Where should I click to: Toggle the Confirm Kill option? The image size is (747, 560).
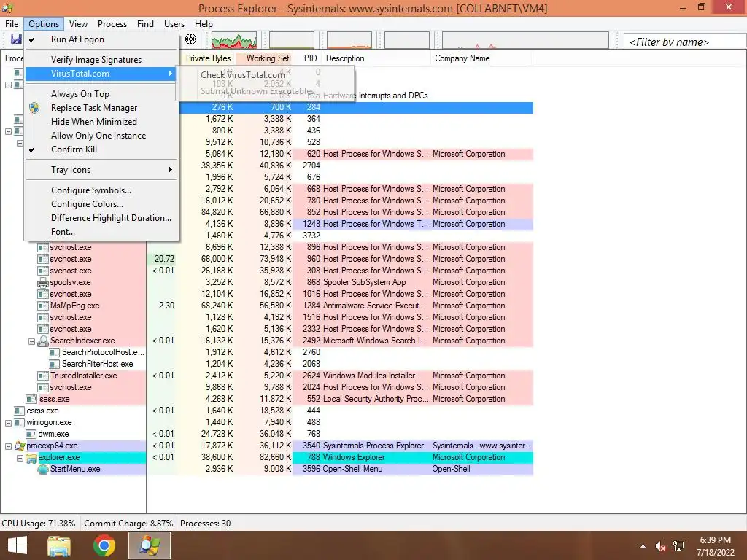(x=101, y=149)
